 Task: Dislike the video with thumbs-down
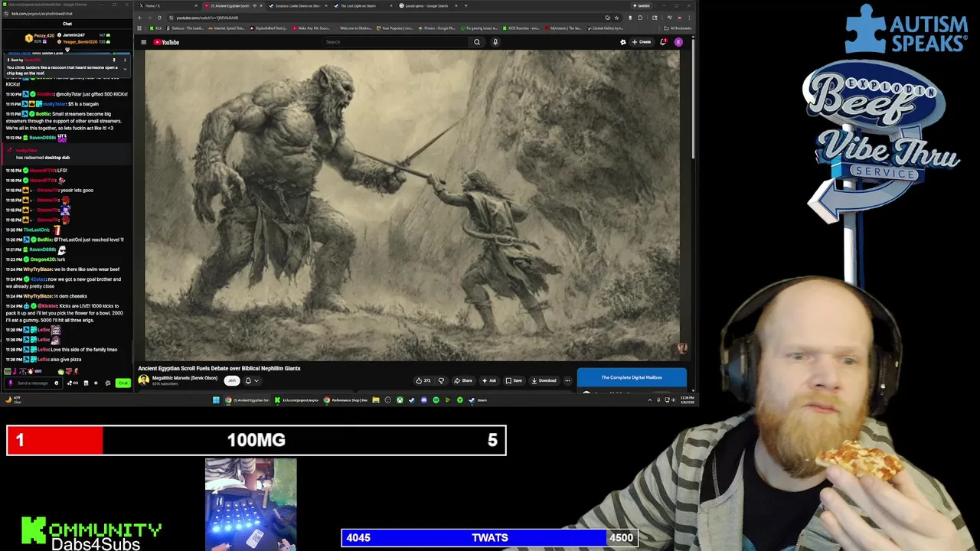(x=441, y=380)
